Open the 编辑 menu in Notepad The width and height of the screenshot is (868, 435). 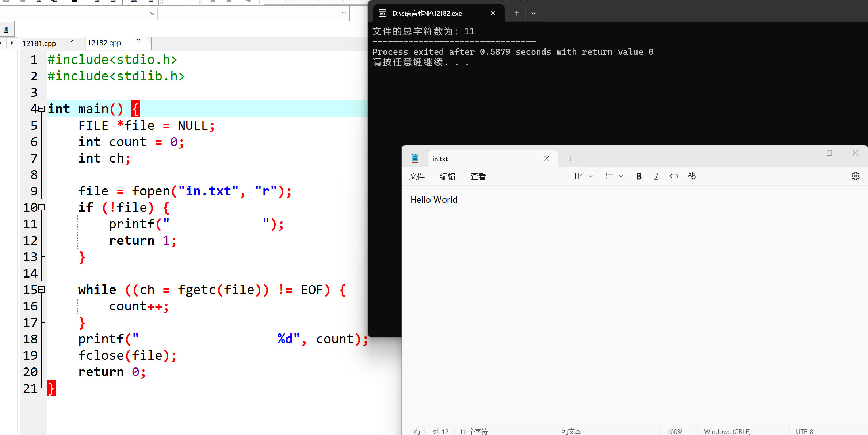(x=447, y=177)
